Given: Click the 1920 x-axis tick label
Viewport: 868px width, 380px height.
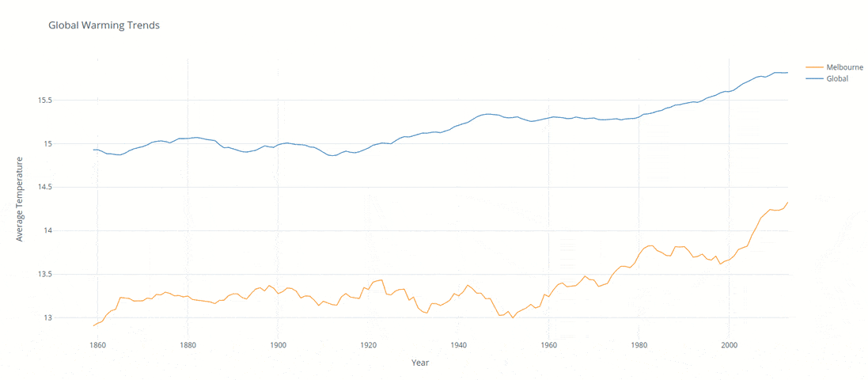Looking at the screenshot, I should [x=368, y=345].
